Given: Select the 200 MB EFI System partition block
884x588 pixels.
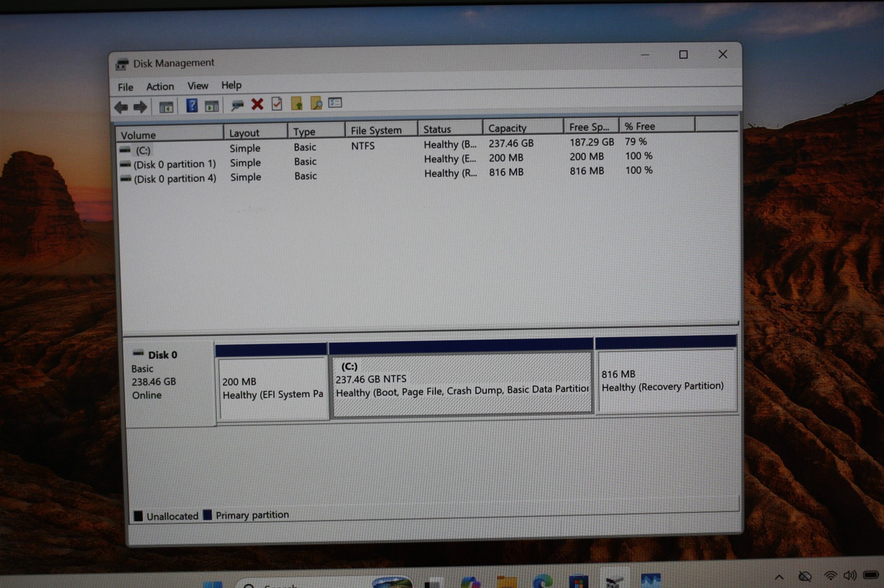Looking at the screenshot, I should click(272, 382).
